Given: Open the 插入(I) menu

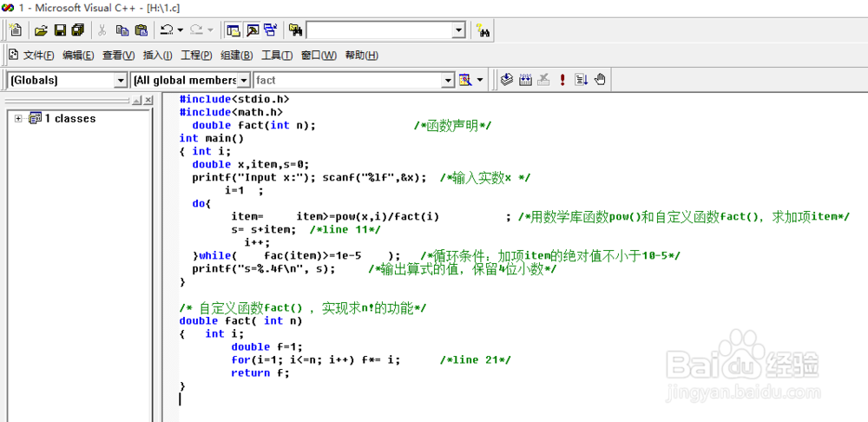Looking at the screenshot, I should (157, 56).
